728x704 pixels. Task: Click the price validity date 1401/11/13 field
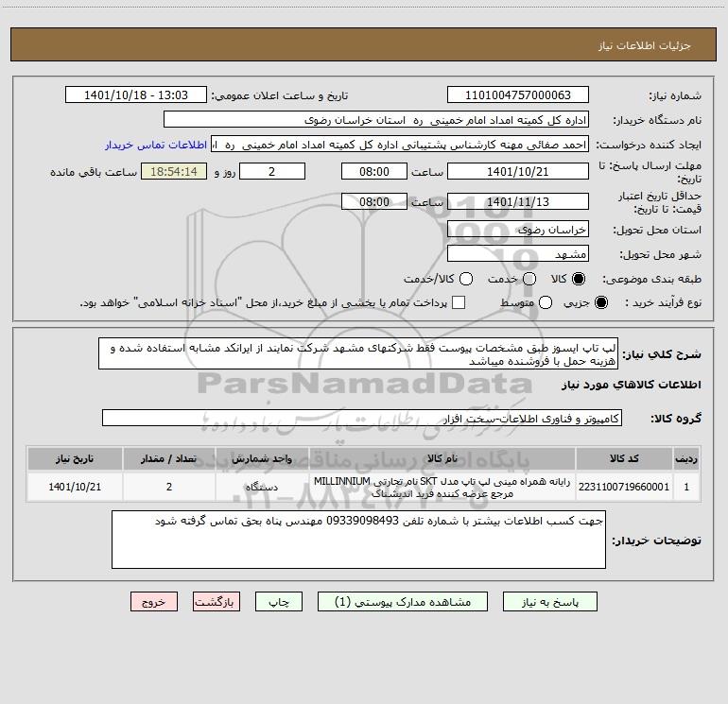tap(518, 202)
